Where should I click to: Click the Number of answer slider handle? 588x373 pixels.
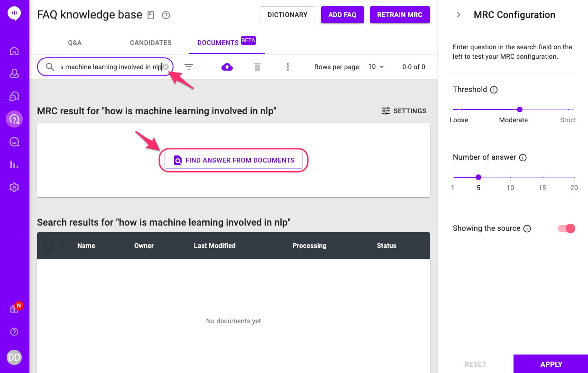point(478,177)
